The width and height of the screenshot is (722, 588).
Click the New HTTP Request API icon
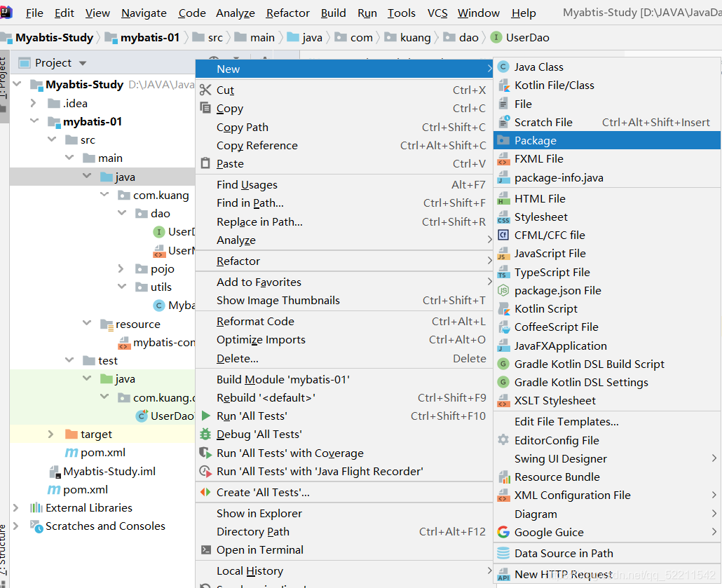pyautogui.click(x=504, y=575)
